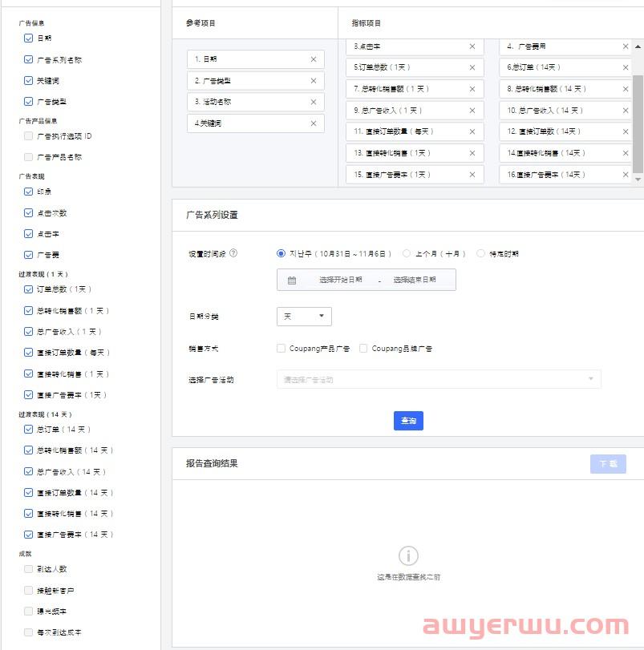Click the help icon beside 设置时间段
644x650 pixels.
click(233, 254)
